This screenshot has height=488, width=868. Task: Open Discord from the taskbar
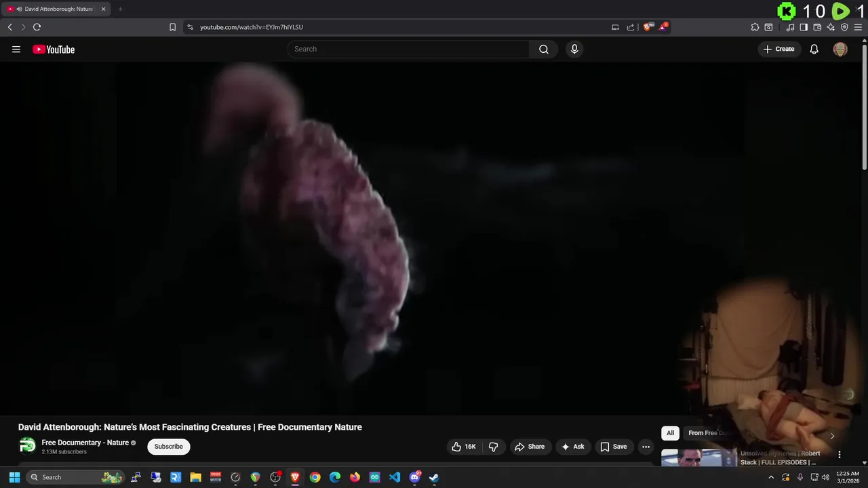tap(415, 477)
